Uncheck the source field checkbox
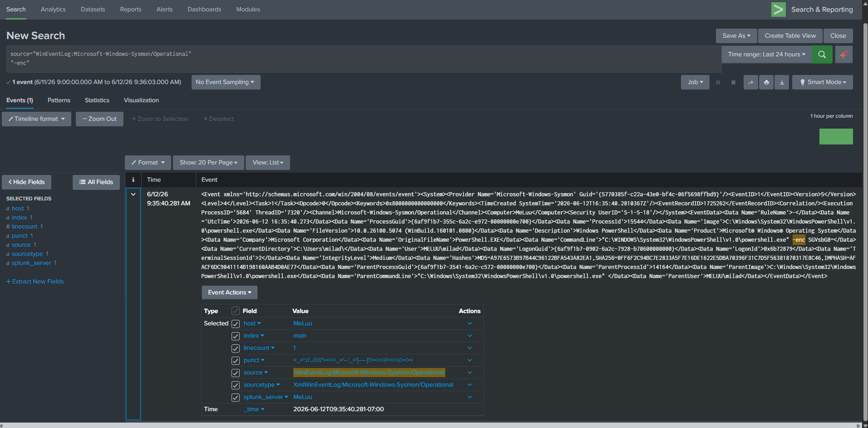868x428 pixels. pos(236,373)
